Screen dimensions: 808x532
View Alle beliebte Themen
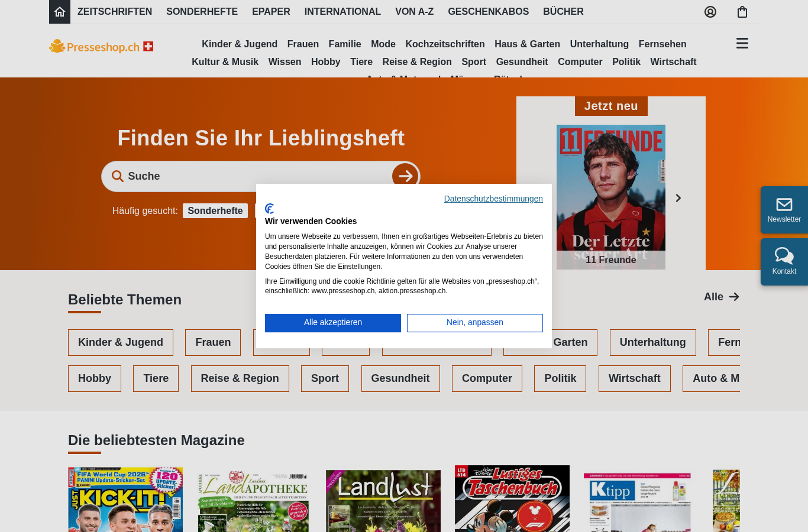pyautogui.click(x=722, y=297)
